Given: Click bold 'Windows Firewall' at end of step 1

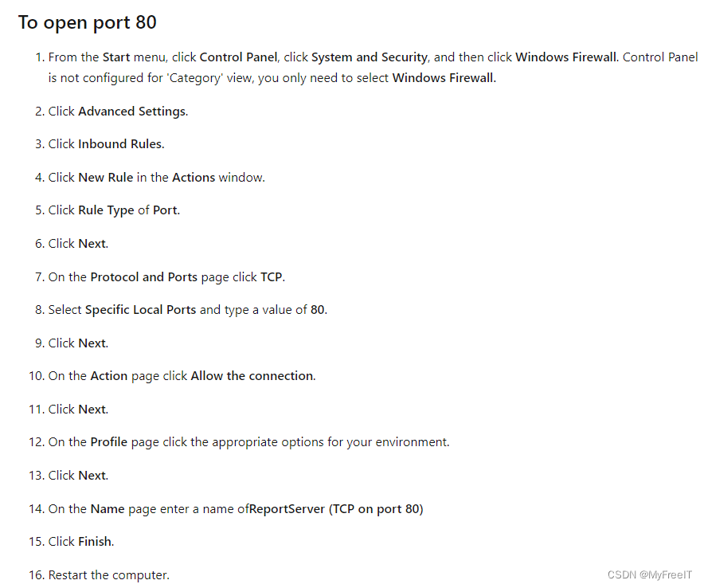Looking at the screenshot, I should pyautogui.click(x=443, y=78).
